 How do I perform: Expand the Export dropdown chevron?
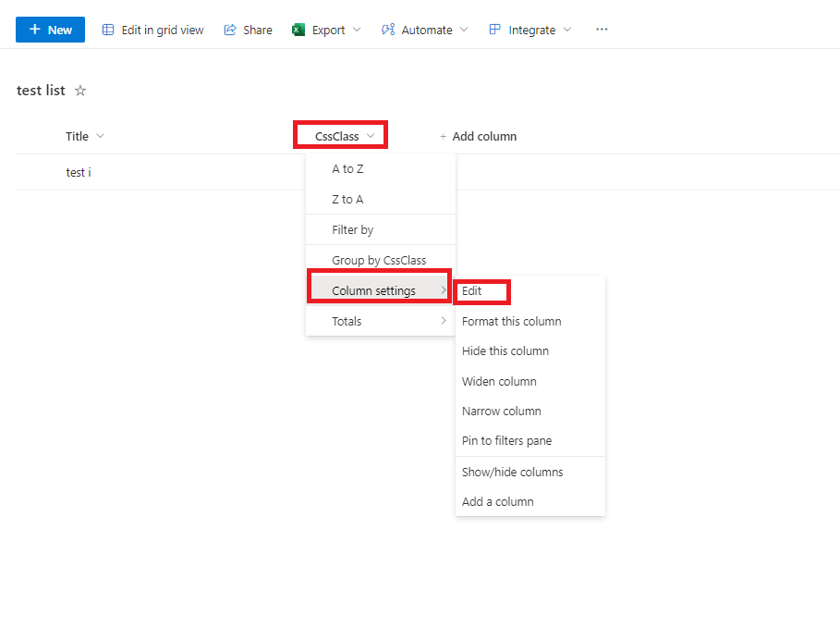click(x=357, y=30)
